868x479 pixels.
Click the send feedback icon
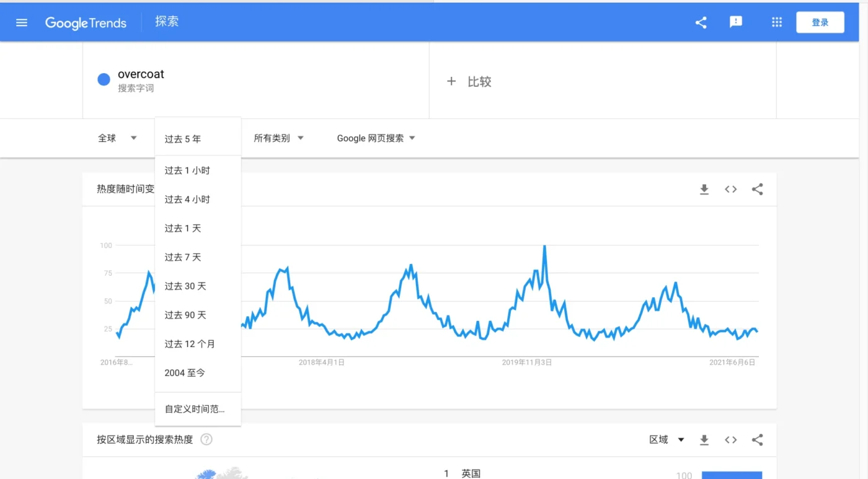[736, 22]
